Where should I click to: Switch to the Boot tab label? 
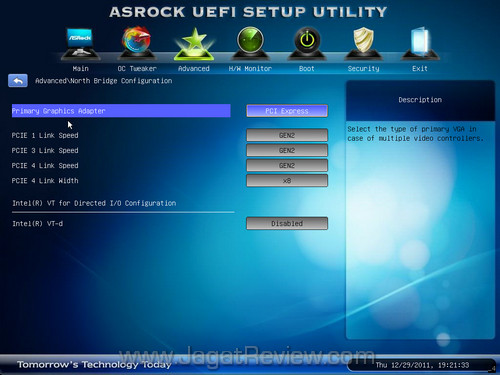[x=307, y=69]
